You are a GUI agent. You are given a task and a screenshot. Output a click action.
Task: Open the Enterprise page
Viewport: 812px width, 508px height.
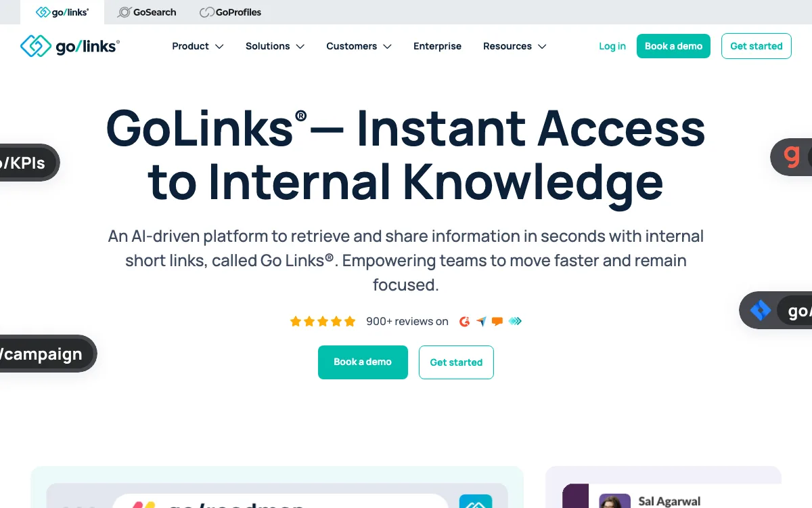(x=437, y=46)
